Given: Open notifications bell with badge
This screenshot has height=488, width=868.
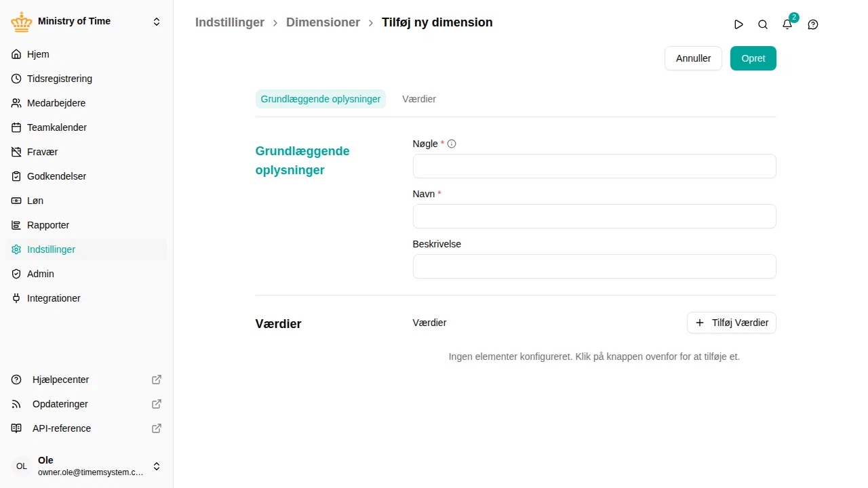Looking at the screenshot, I should tap(787, 24).
